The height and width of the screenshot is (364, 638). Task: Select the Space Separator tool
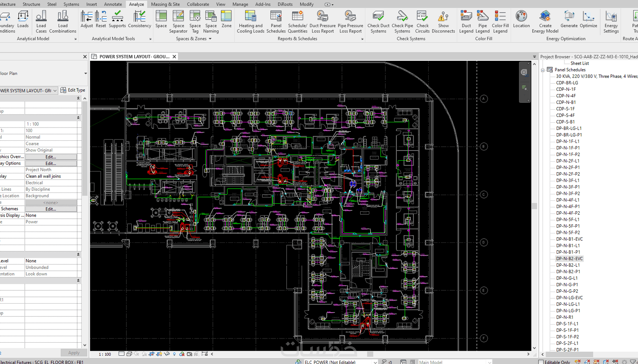pyautogui.click(x=178, y=22)
